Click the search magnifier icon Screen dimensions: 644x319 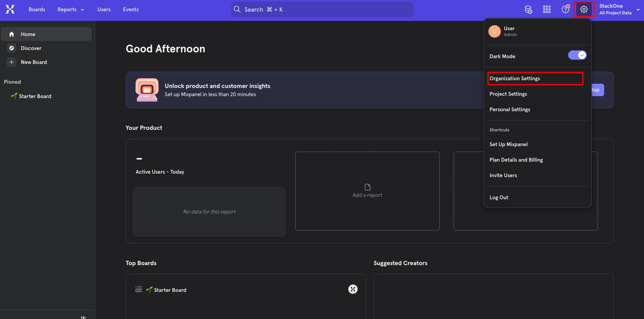coord(237,9)
